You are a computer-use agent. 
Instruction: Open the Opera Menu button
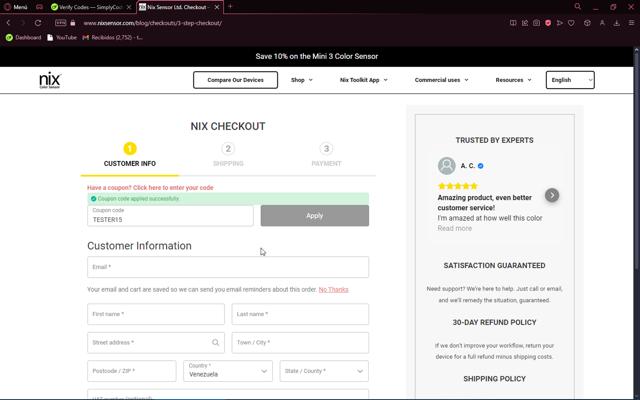(x=16, y=7)
